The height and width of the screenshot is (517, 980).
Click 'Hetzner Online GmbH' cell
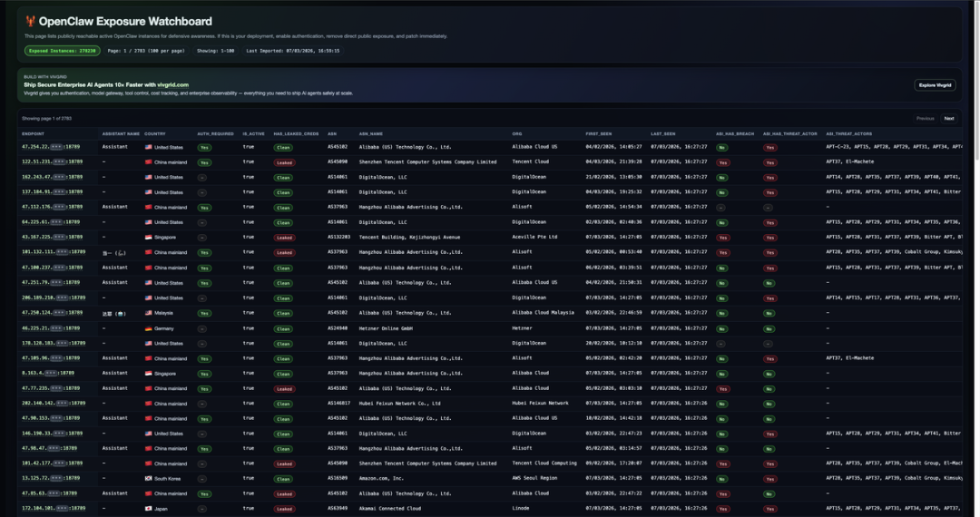coord(386,327)
